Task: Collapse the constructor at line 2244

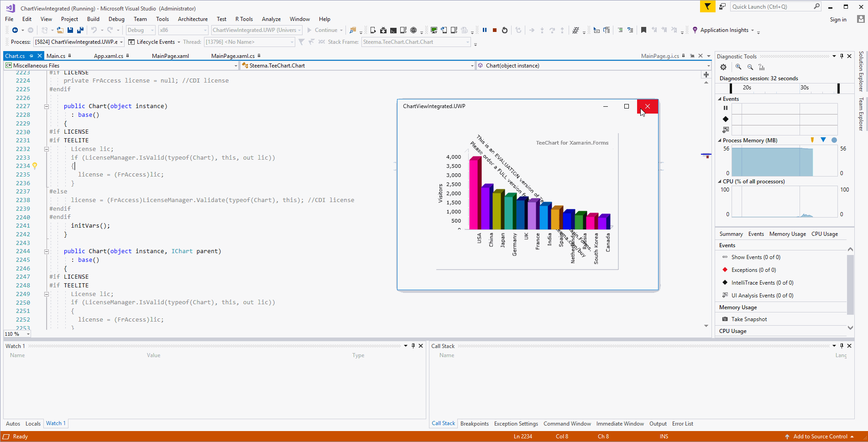Action: point(46,251)
